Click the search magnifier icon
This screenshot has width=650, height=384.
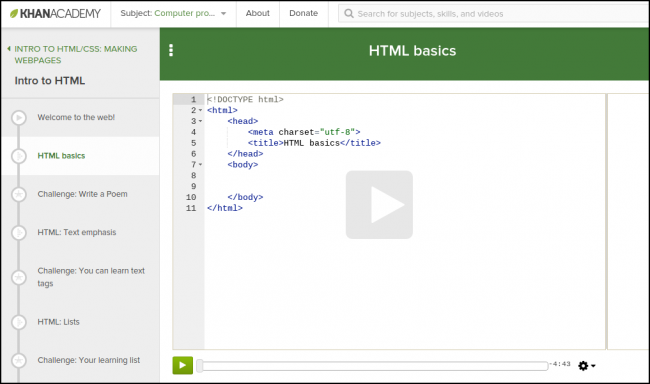349,14
